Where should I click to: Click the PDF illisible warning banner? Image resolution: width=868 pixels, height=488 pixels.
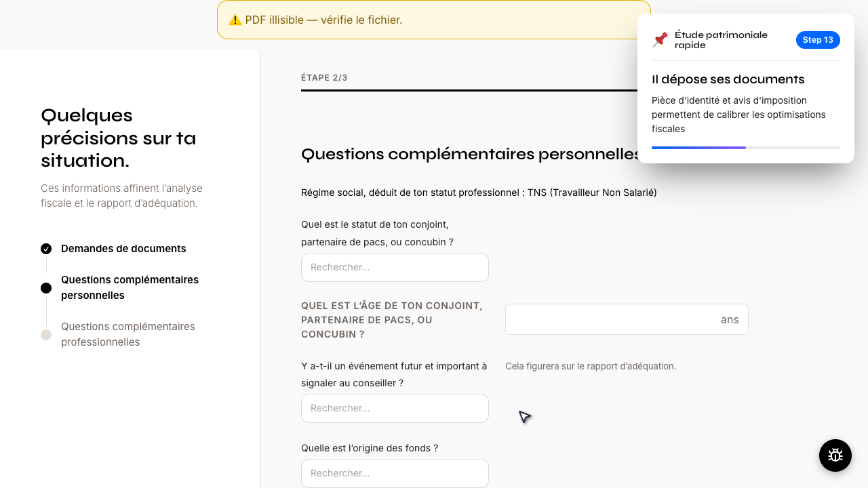434,20
